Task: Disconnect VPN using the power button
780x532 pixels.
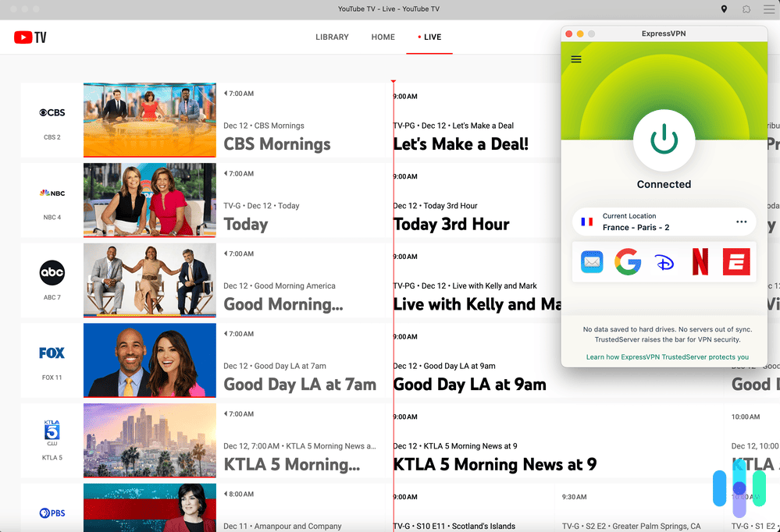Action: point(664,140)
